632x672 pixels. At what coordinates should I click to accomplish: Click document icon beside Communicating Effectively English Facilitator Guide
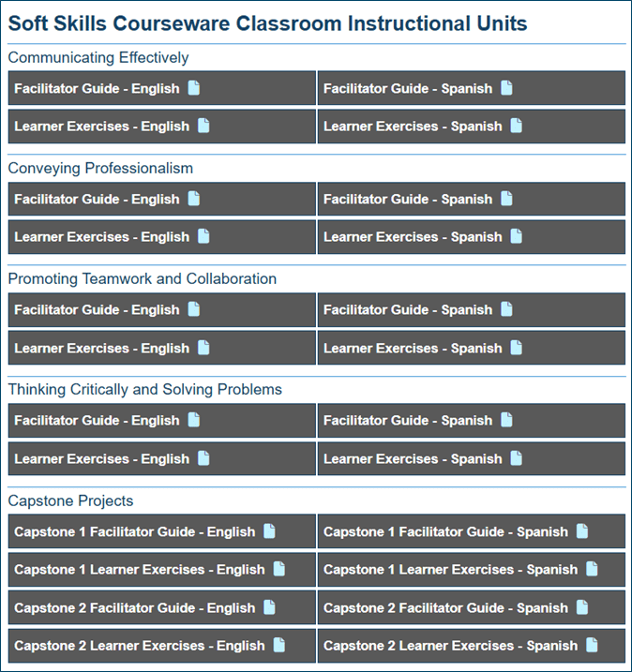[194, 89]
